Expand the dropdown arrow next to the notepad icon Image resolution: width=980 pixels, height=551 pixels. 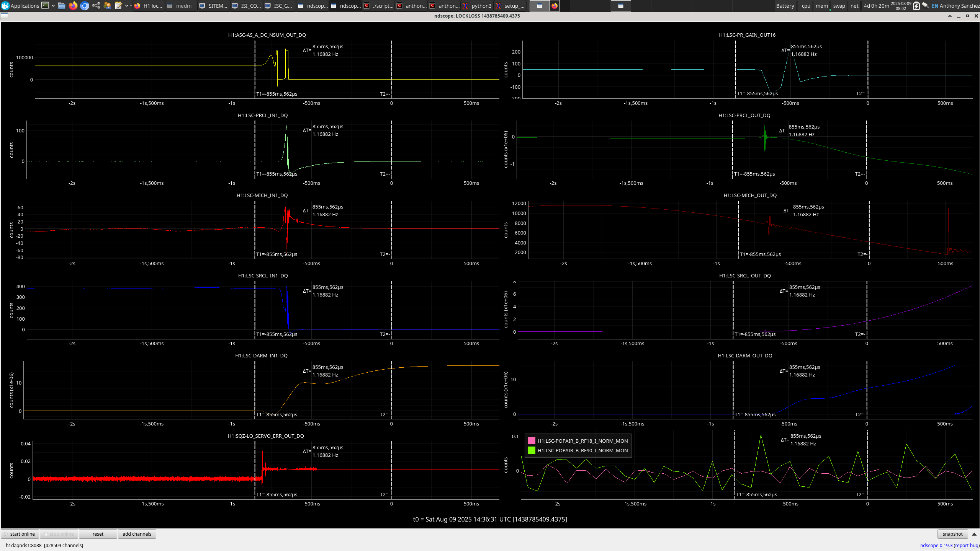tap(126, 6)
